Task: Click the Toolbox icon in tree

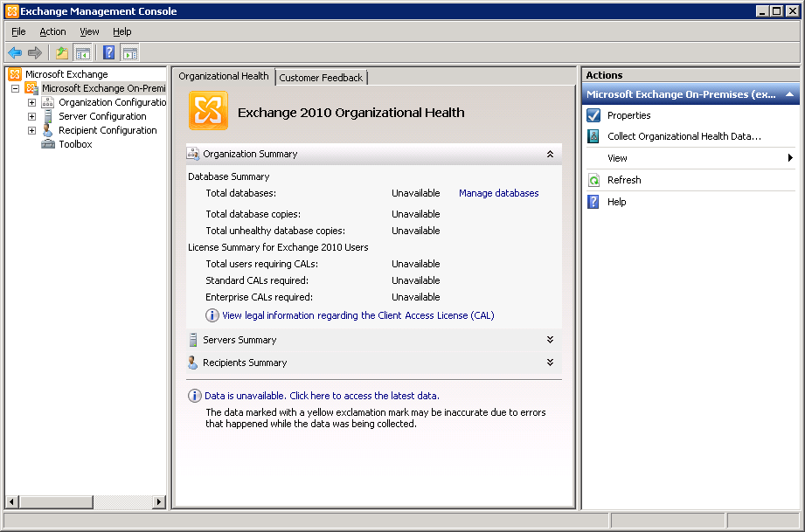Action: click(48, 144)
